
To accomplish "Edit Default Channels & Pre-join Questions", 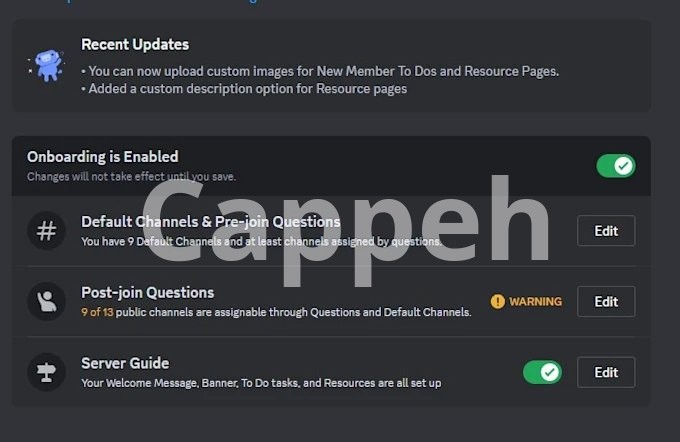I will [605, 231].
